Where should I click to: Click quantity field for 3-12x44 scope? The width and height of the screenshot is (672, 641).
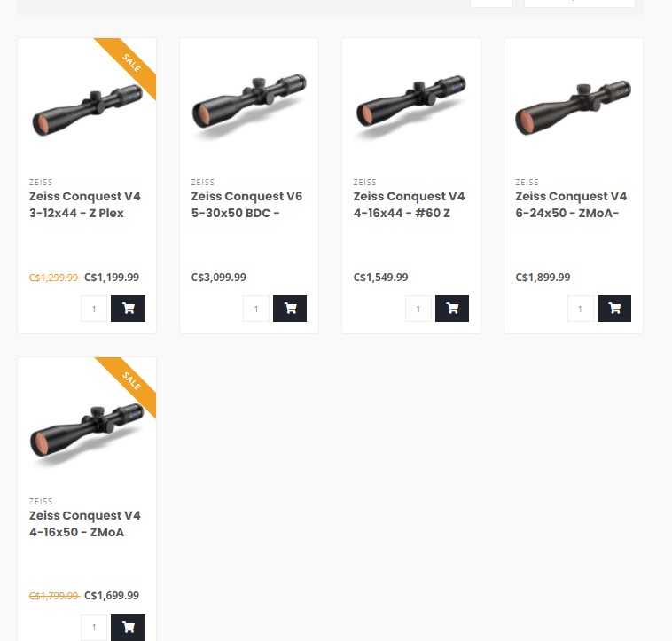coord(94,309)
